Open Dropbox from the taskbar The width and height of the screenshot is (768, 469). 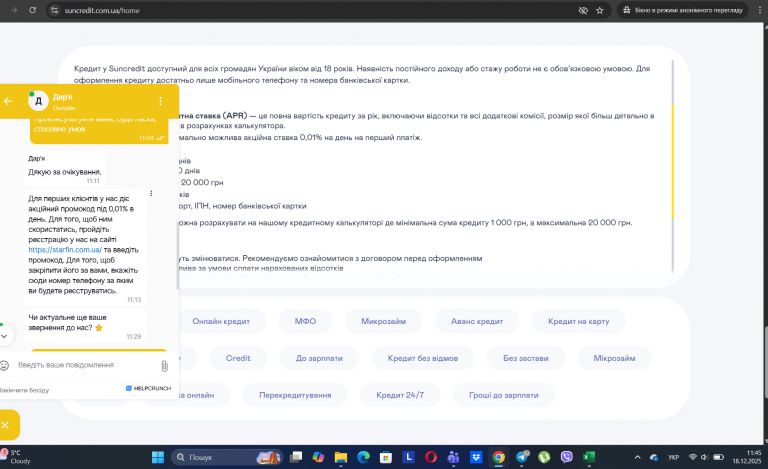tap(476, 457)
